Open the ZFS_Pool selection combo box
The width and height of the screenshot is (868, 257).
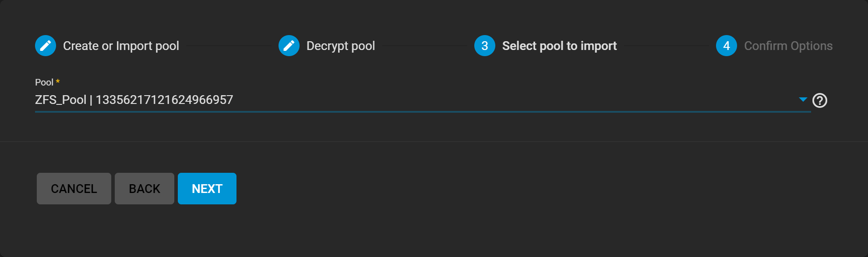coord(394,100)
